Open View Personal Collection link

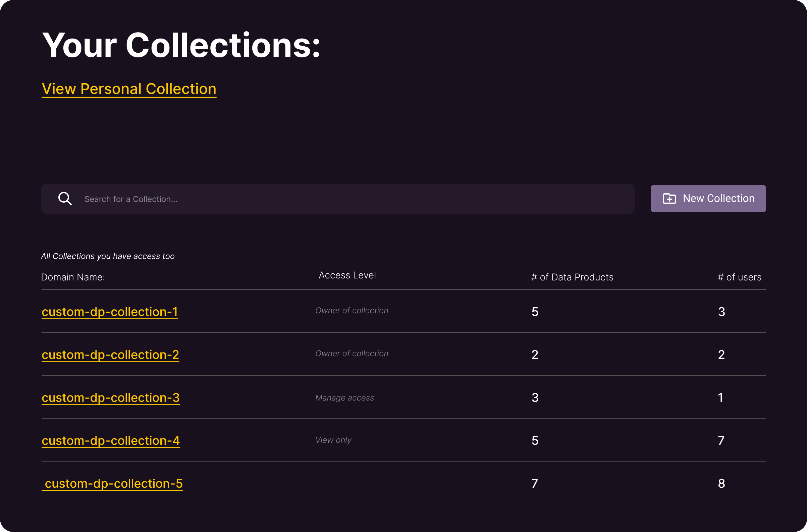[129, 89]
